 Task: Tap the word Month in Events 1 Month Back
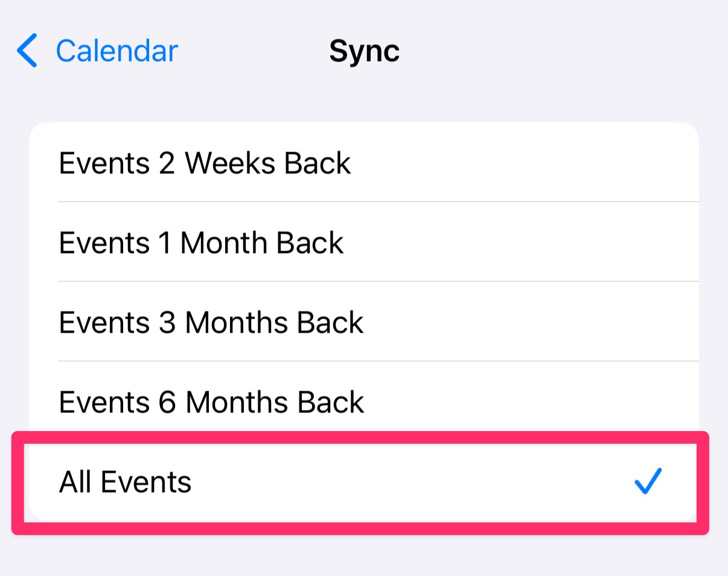[225, 243]
